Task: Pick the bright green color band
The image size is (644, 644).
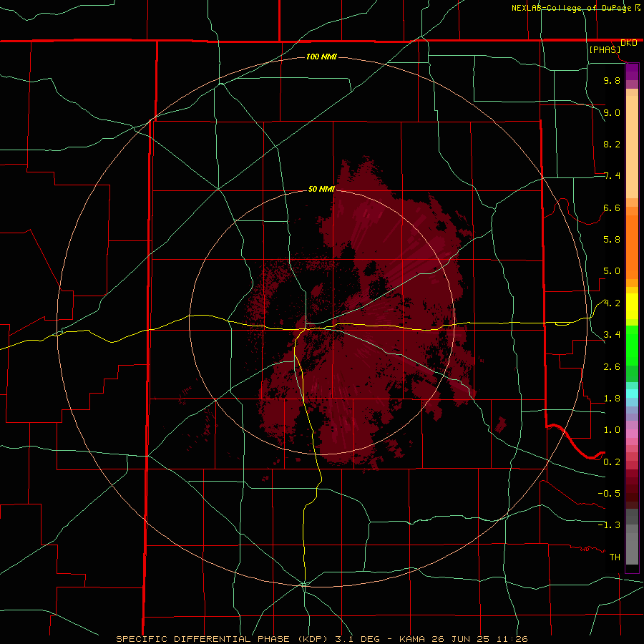Action: point(632,346)
